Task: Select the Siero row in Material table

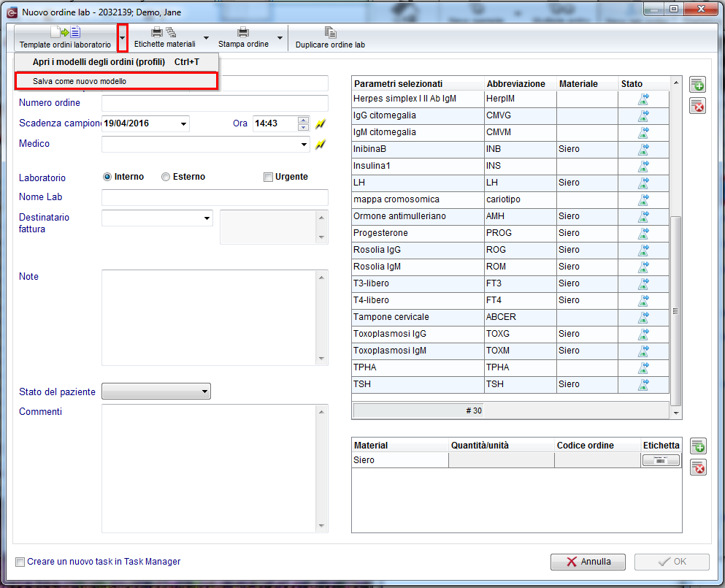Action: coord(516,460)
